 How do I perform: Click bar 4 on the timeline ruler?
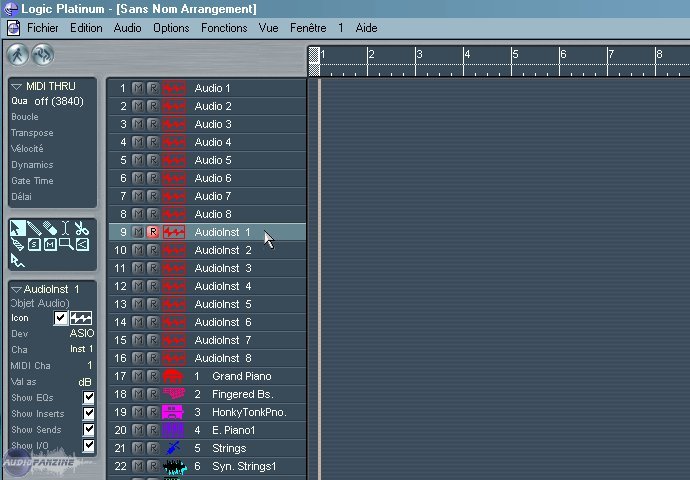466,55
